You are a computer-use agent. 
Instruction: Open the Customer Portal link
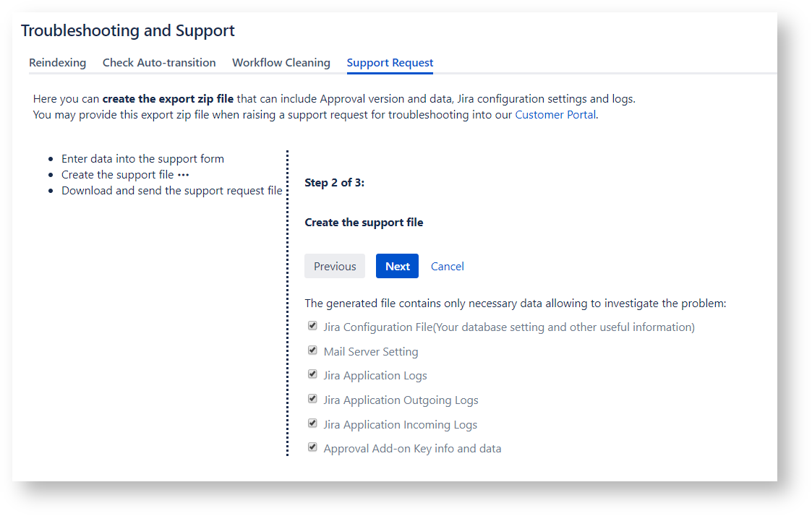click(555, 114)
